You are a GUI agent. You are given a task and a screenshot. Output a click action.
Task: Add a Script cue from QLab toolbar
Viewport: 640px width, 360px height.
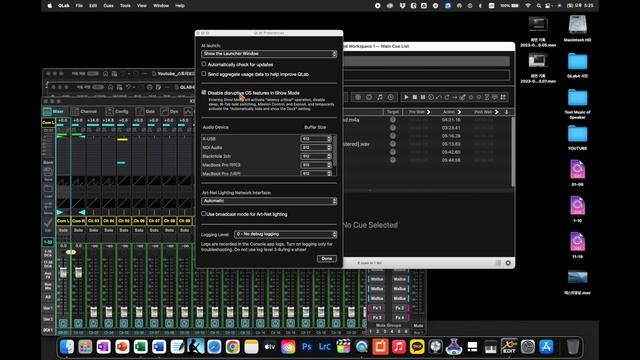pos(503,97)
